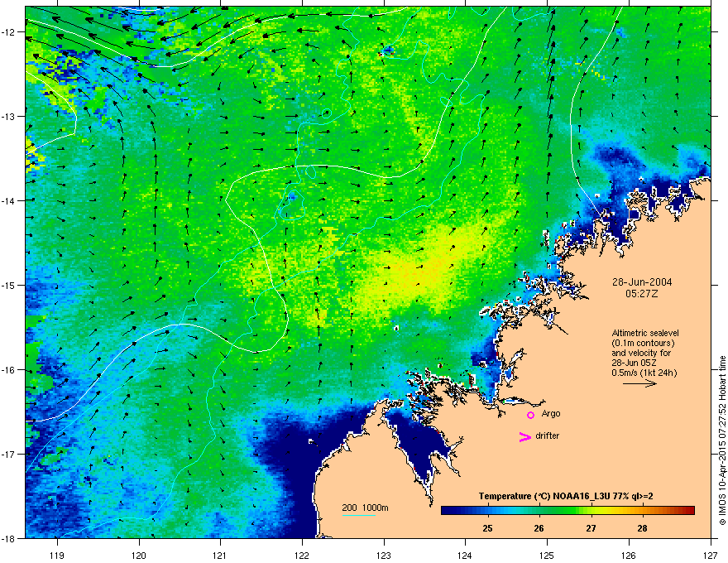Click the 0.5m/s velocity scale arrow
728x563 pixels.
click(639, 383)
